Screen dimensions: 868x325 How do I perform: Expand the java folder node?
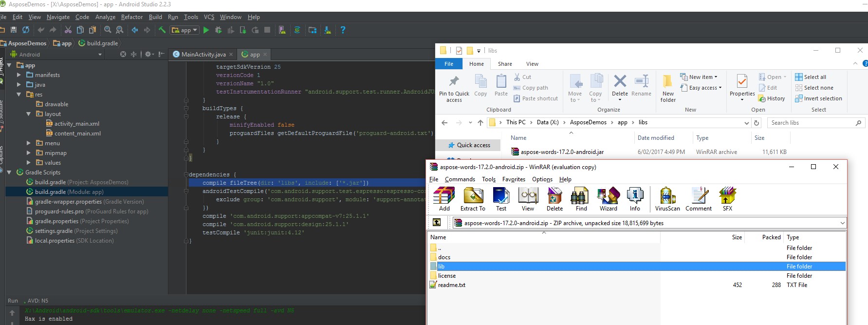click(19, 84)
